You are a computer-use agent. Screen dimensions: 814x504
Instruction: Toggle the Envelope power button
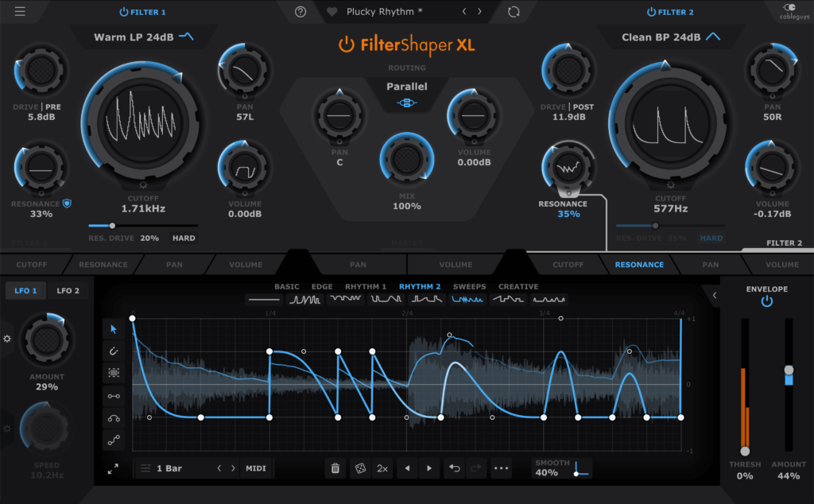coord(767,301)
